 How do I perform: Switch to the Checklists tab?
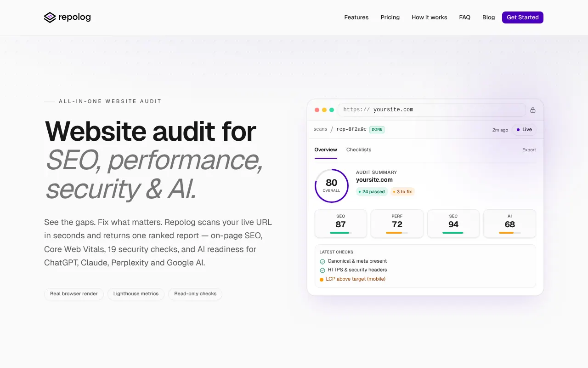[359, 150]
